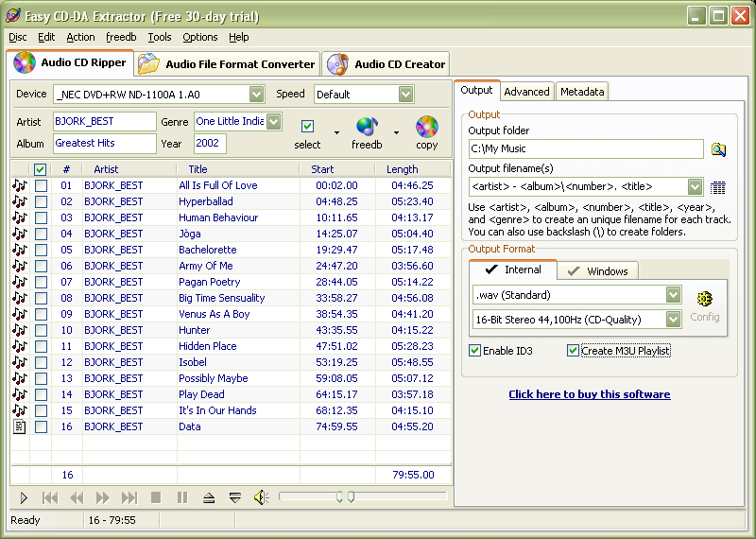The image size is (756, 539).
Task: Disable the Enable ID3 checkbox
Action: (x=475, y=351)
